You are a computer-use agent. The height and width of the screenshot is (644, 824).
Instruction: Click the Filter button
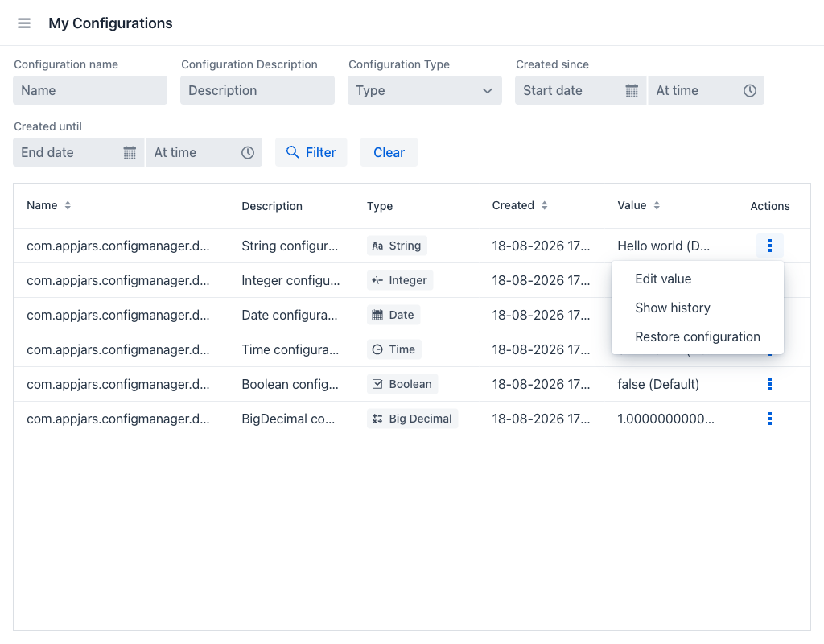coord(311,152)
